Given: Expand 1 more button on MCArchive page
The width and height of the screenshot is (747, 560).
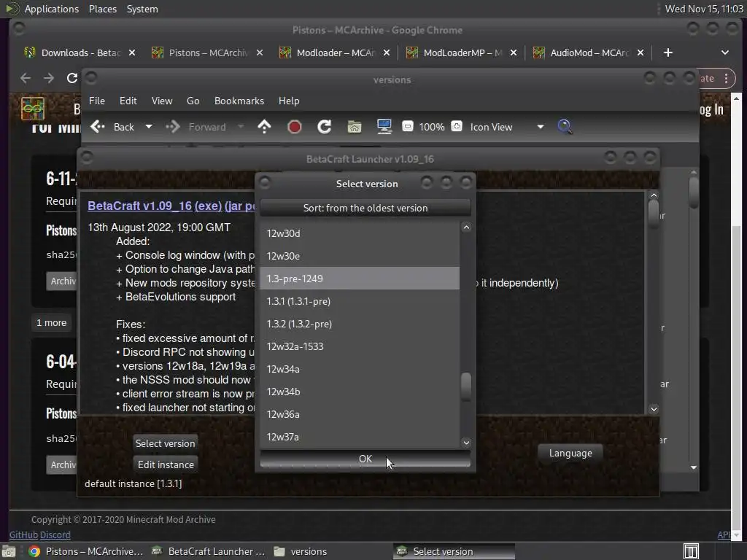Looking at the screenshot, I should pyautogui.click(x=52, y=323).
